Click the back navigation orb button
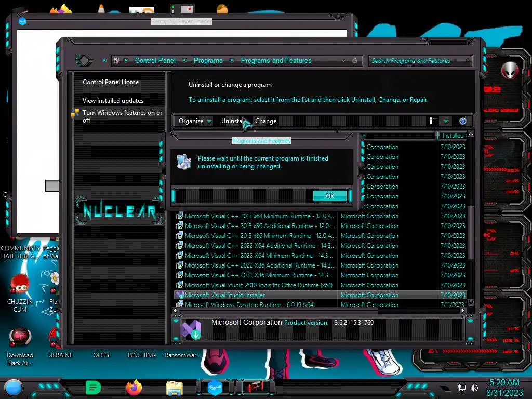The image size is (532, 399). (84, 61)
